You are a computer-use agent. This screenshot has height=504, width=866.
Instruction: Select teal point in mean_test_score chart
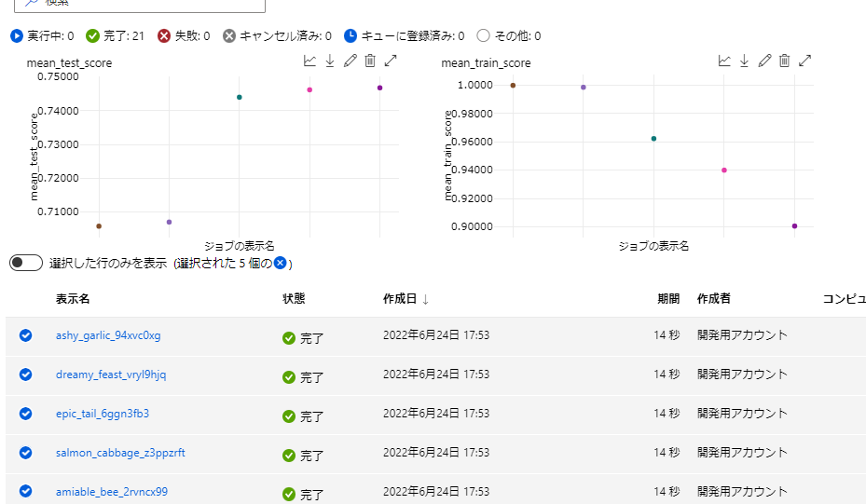[x=240, y=97]
